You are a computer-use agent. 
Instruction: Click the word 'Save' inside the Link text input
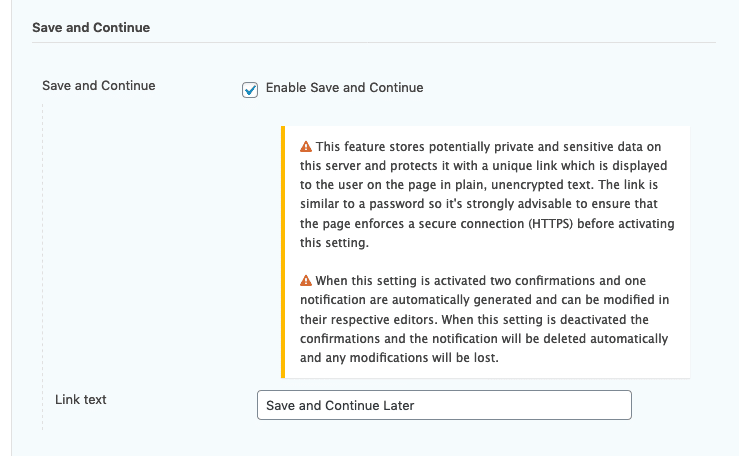tap(280, 406)
